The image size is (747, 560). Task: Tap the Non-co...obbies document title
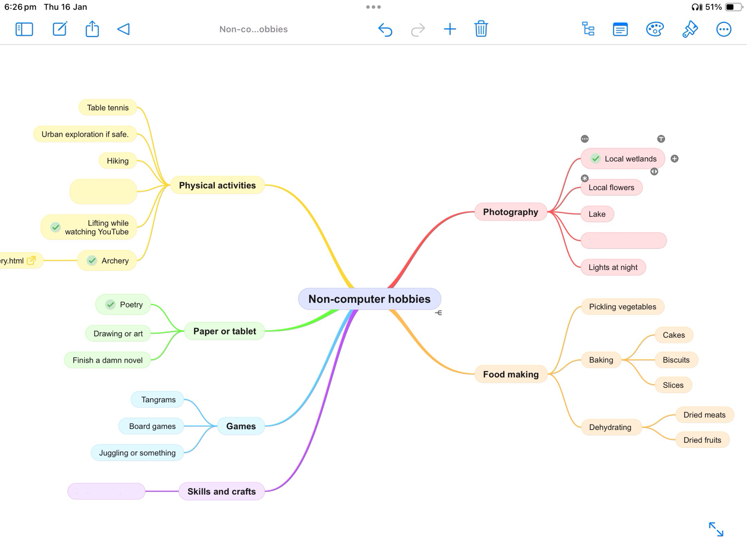(x=253, y=29)
